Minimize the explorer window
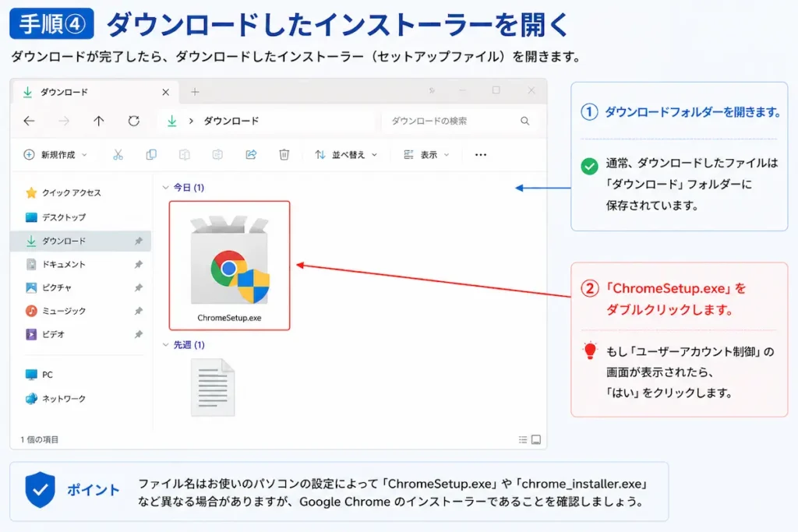Viewport: 798px width, 532px height. (x=462, y=90)
